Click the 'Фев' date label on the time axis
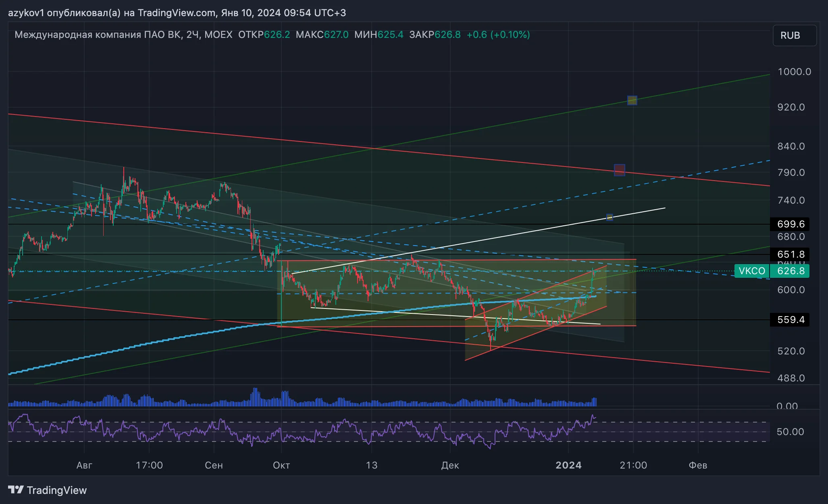 698,465
